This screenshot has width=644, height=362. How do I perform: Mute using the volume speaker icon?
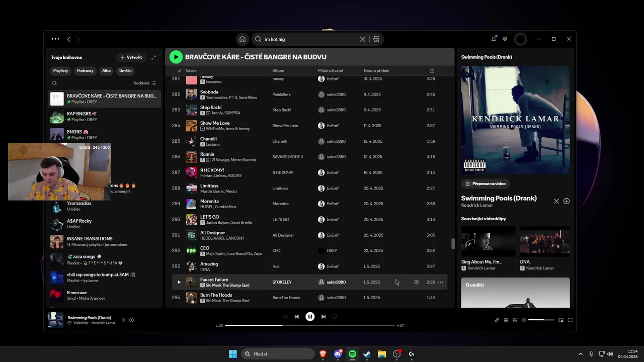tap(523, 320)
